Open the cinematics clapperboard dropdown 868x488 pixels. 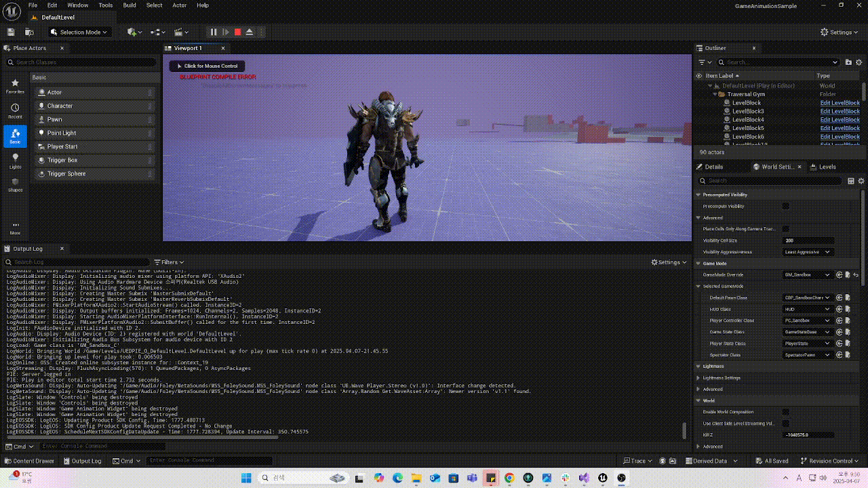point(181,32)
